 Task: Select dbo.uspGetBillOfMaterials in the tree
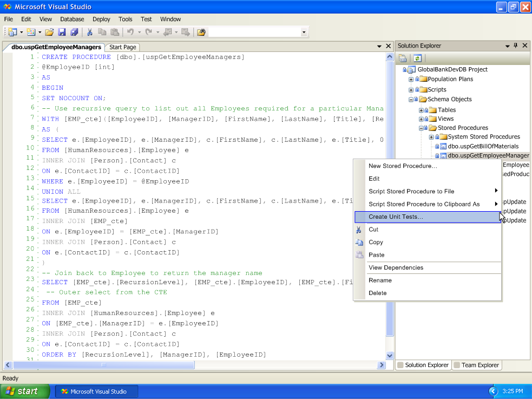[483, 147]
